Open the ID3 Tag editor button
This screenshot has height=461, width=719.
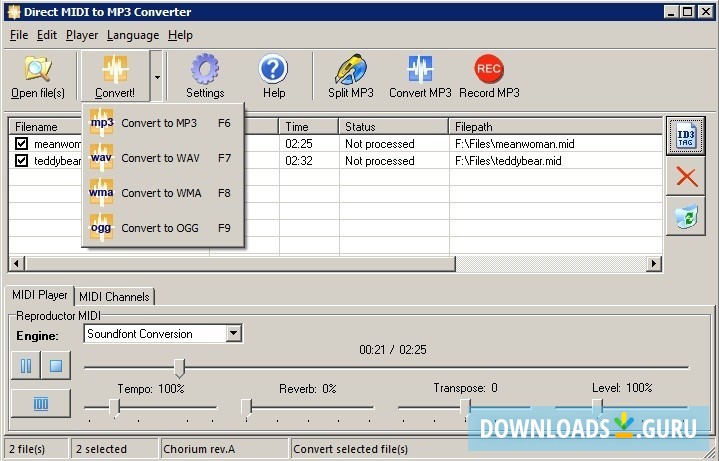pos(686,136)
